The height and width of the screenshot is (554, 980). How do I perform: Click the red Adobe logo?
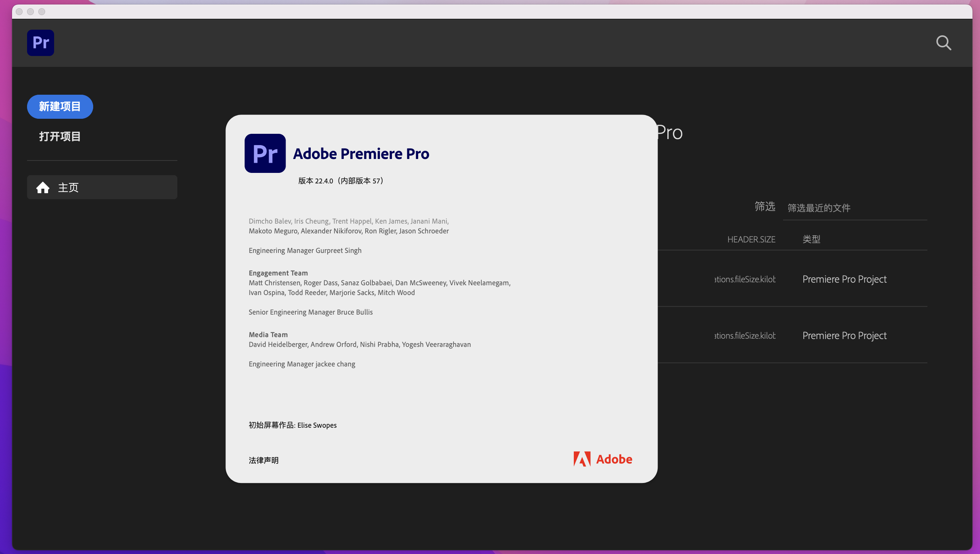[x=603, y=459]
